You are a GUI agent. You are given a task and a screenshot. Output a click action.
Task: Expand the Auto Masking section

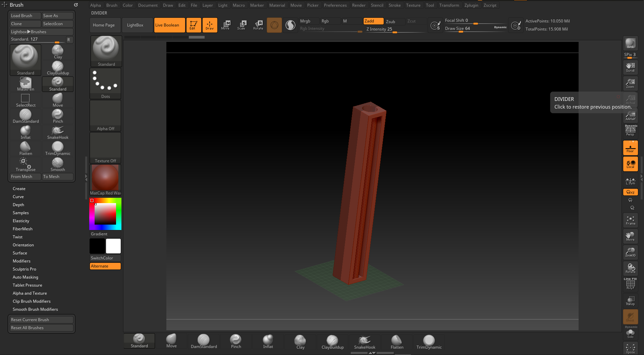(x=25, y=277)
